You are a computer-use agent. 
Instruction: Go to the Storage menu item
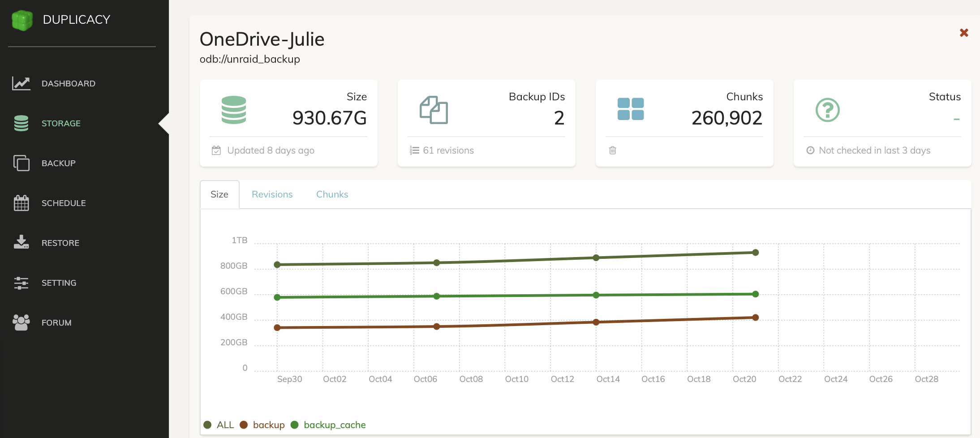(x=61, y=123)
